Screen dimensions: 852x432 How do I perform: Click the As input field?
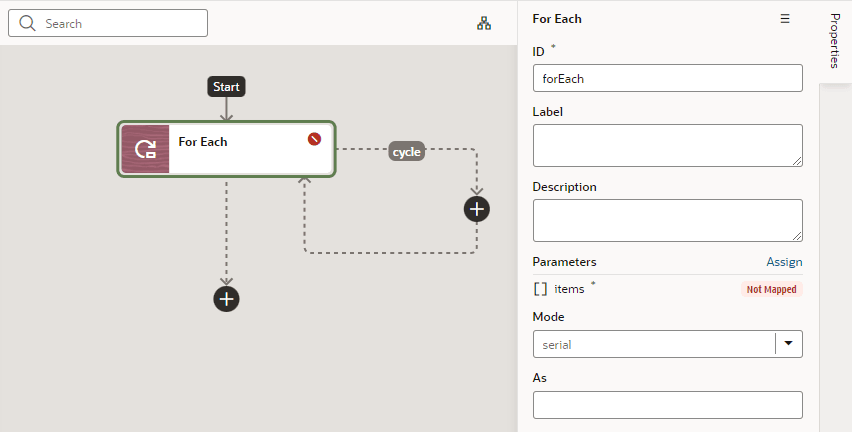(x=667, y=405)
